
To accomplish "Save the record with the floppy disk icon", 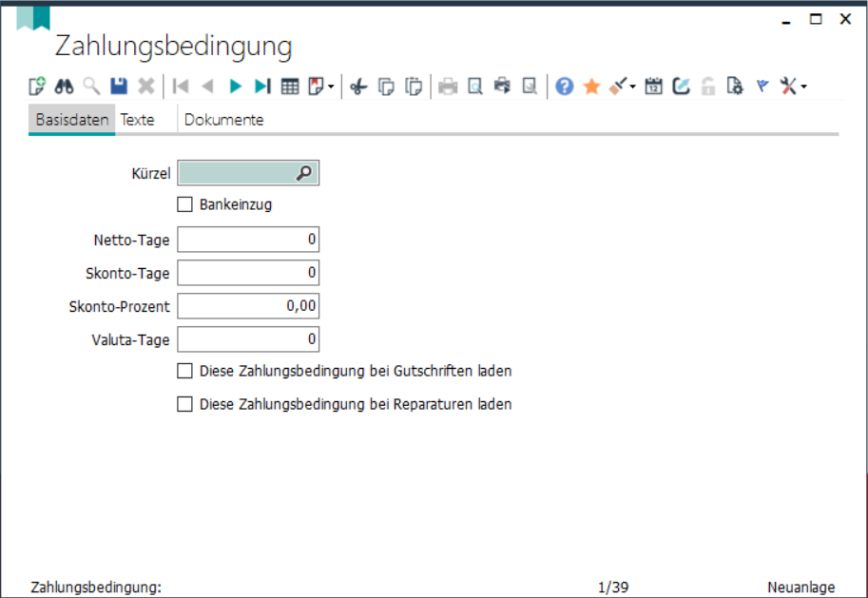I will click(119, 87).
